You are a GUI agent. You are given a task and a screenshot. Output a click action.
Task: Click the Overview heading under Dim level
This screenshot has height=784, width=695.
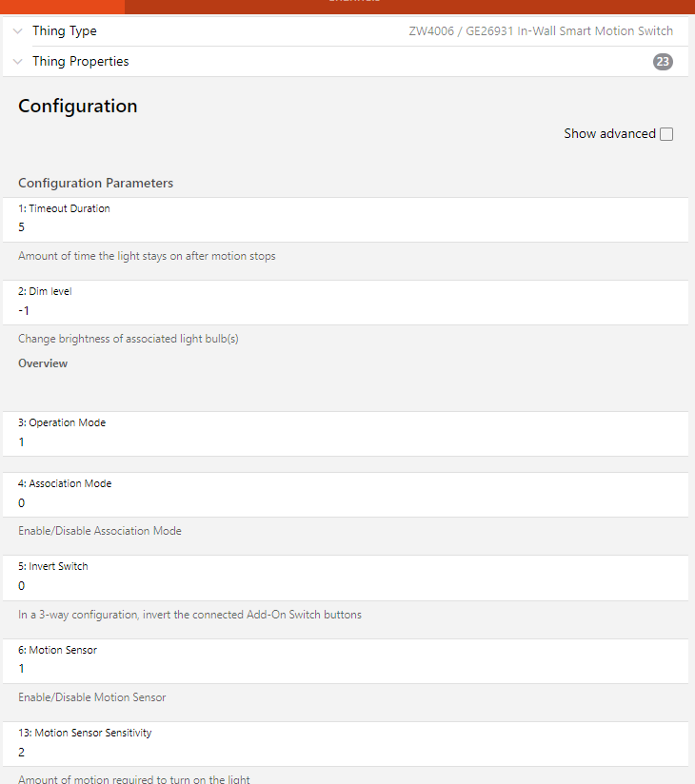[x=43, y=363]
